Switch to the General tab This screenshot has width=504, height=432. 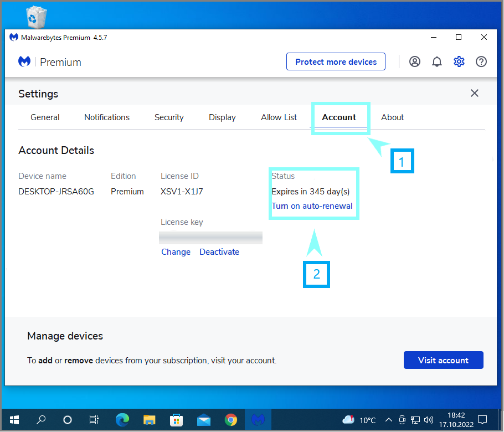[x=45, y=117]
